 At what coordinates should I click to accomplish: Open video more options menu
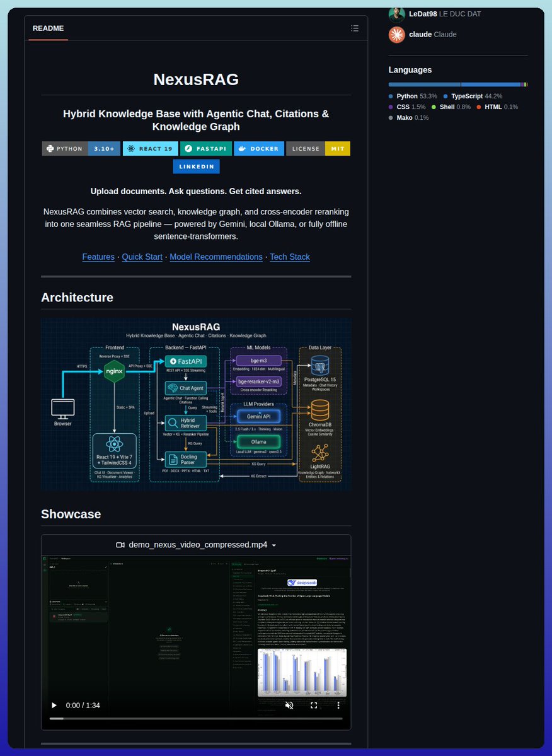point(338,706)
